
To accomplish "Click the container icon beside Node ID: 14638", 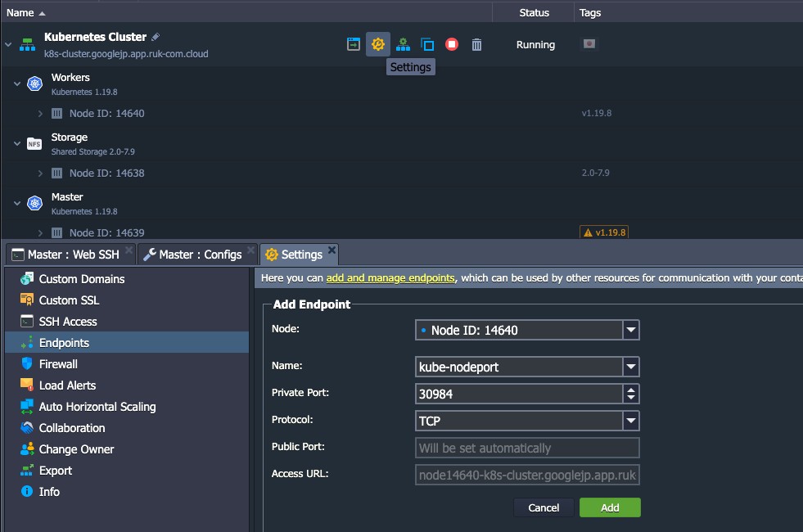I will click(56, 173).
